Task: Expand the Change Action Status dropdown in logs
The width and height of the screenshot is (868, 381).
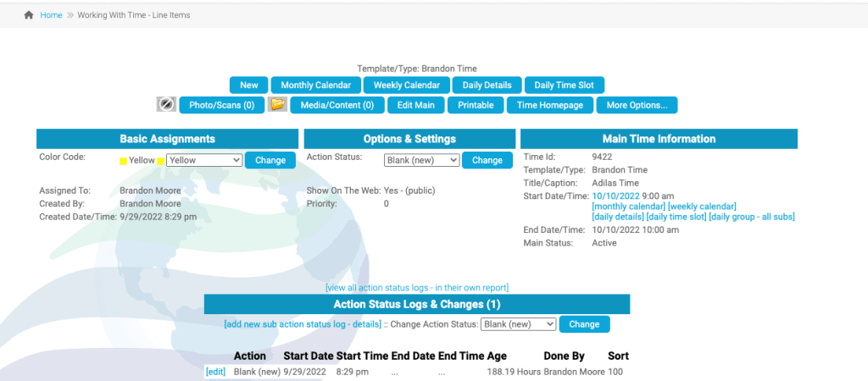Action: coord(518,324)
